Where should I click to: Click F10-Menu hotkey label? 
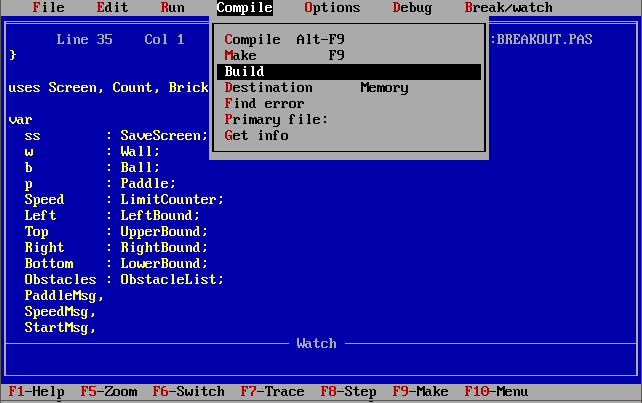click(496, 392)
